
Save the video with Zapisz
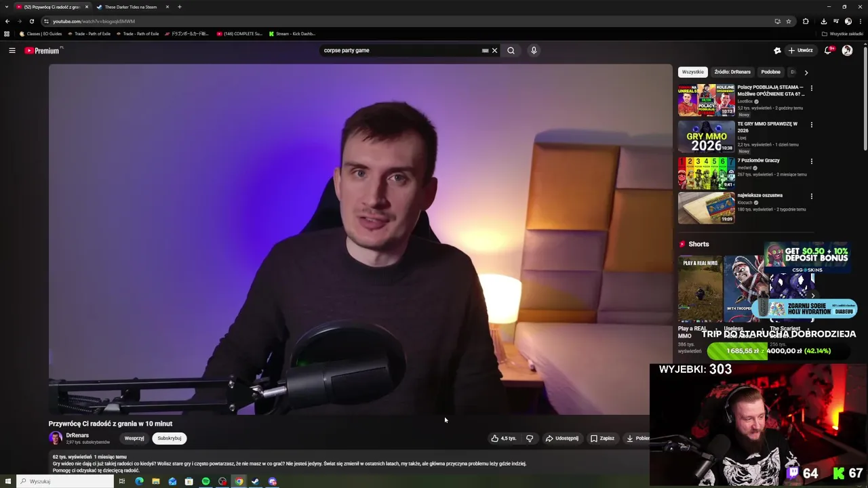coord(602,439)
